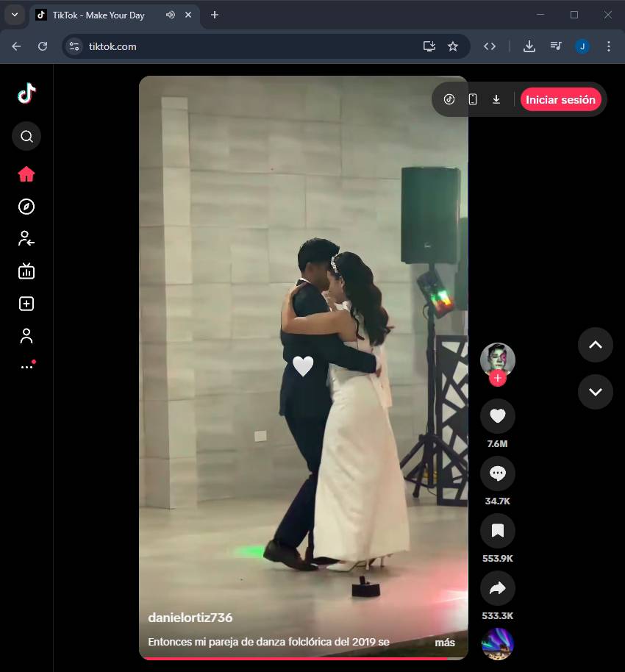
Task: Open comments with 34.7K count
Action: (x=498, y=474)
